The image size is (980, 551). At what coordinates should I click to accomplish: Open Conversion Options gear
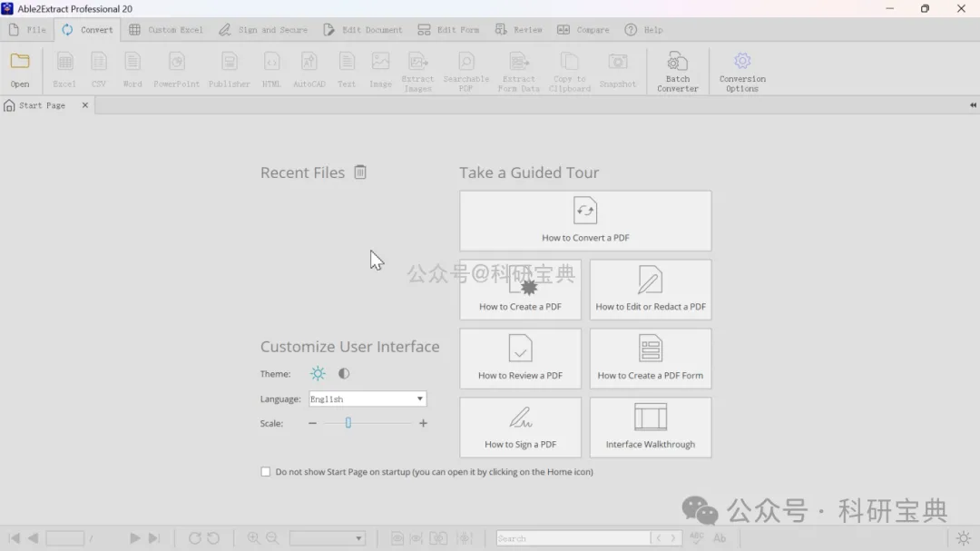(742, 72)
